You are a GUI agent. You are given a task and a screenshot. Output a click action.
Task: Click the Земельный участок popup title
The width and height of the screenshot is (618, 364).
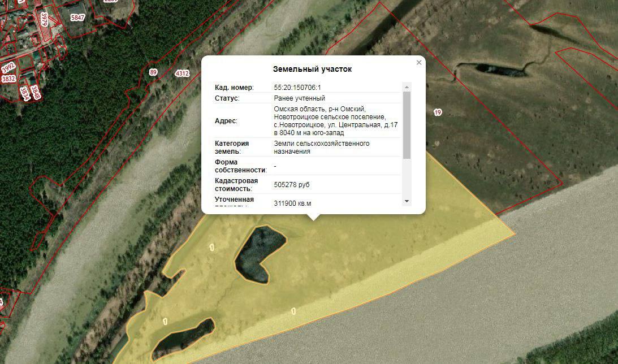pos(312,69)
